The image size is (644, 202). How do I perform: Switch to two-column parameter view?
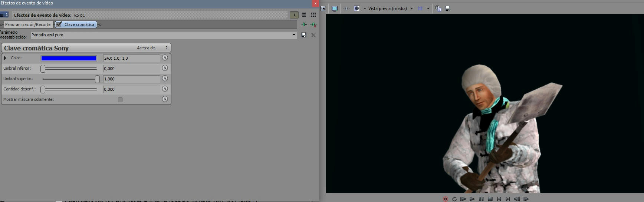(304, 15)
